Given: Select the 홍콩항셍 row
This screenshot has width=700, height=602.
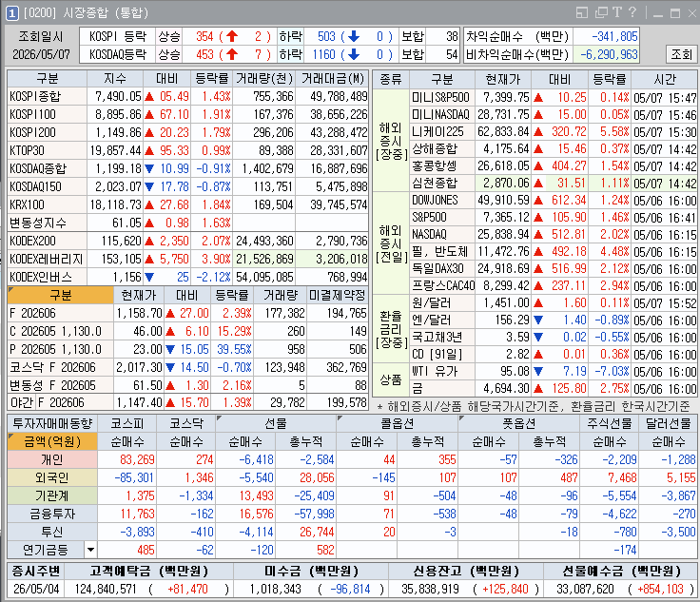Looking at the screenshot, I should pos(554,166).
